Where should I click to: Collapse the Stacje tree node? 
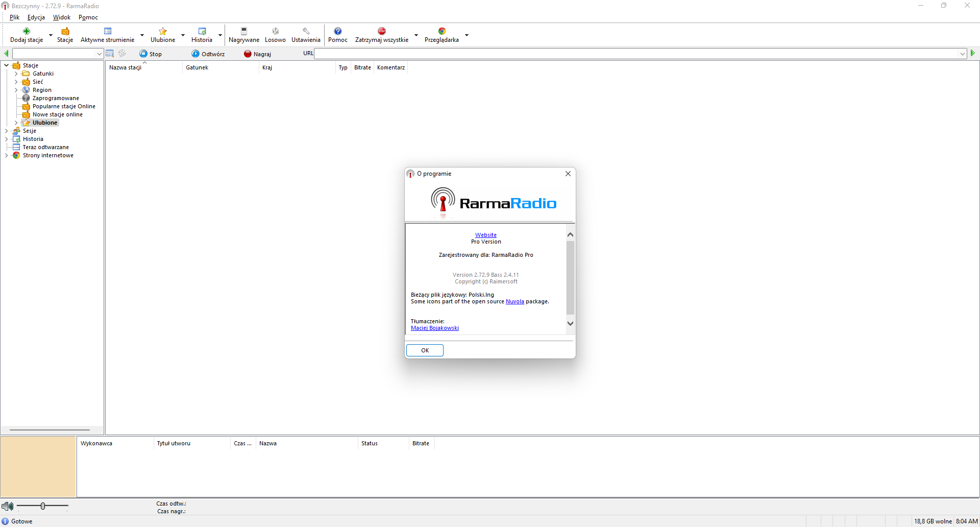[6, 65]
